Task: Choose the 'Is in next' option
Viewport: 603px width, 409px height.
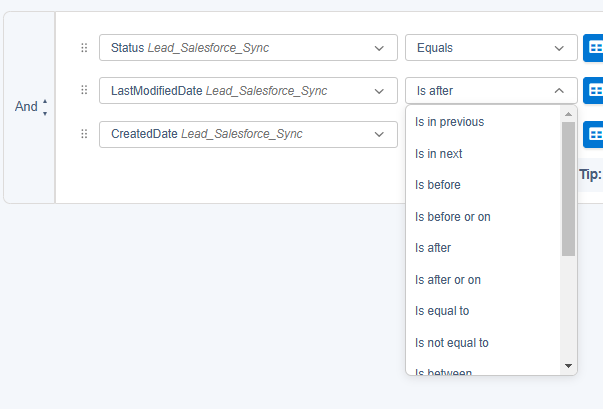Action: [x=438, y=154]
